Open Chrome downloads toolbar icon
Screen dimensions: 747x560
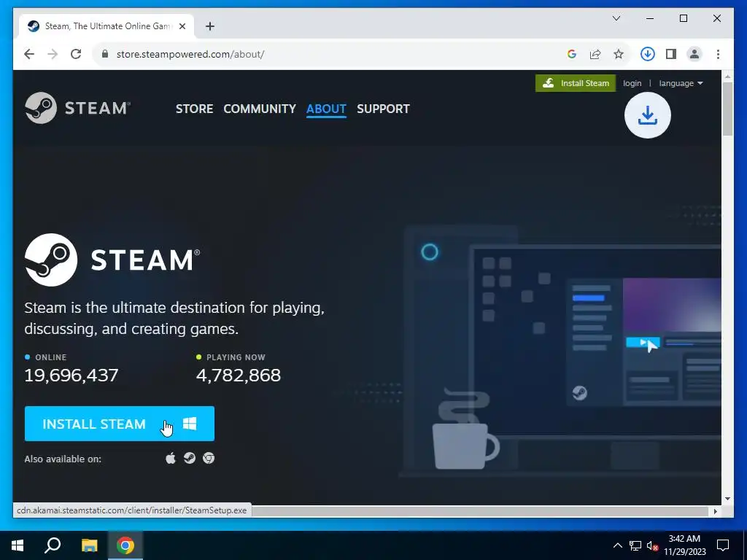[x=648, y=54]
